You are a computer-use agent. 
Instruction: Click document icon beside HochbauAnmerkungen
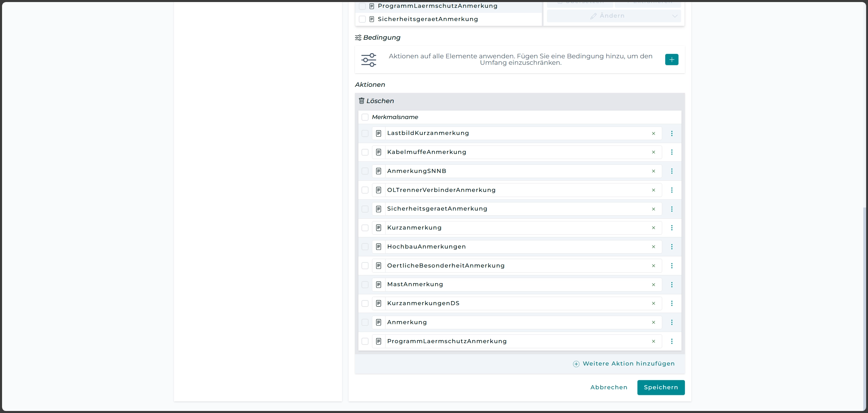coord(378,247)
